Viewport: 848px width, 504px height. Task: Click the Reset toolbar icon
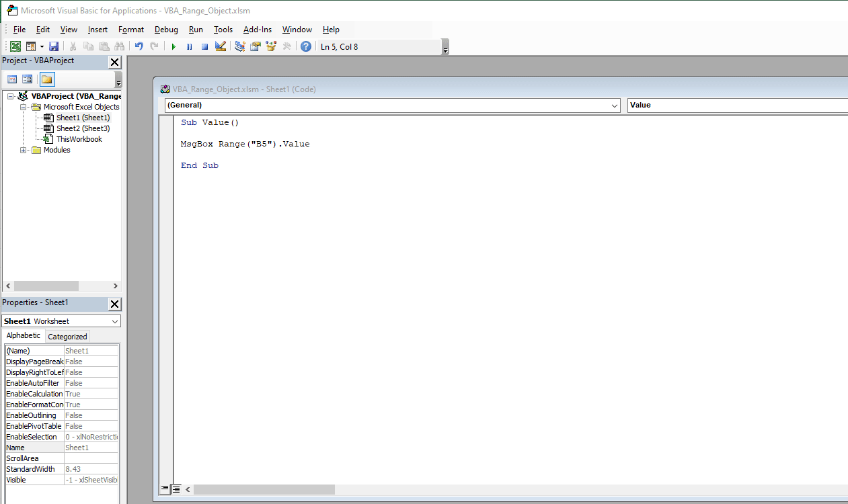204,46
